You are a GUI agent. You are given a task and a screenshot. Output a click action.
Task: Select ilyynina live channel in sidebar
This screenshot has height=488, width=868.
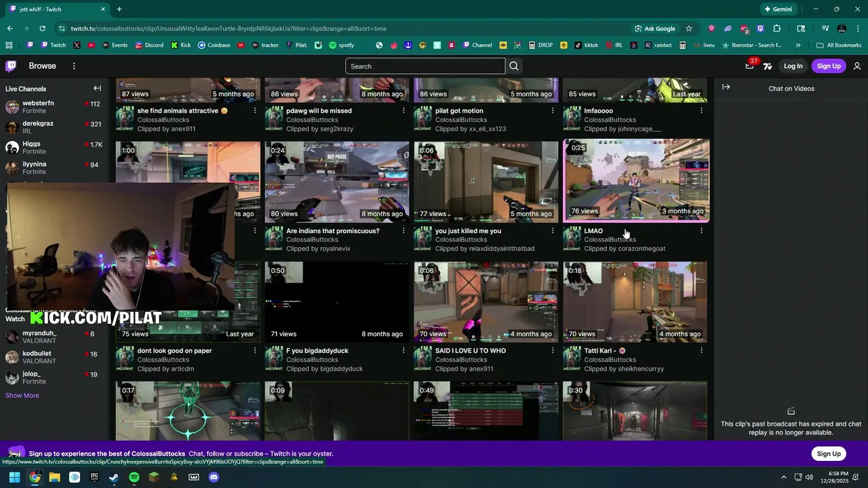pyautogui.click(x=53, y=167)
